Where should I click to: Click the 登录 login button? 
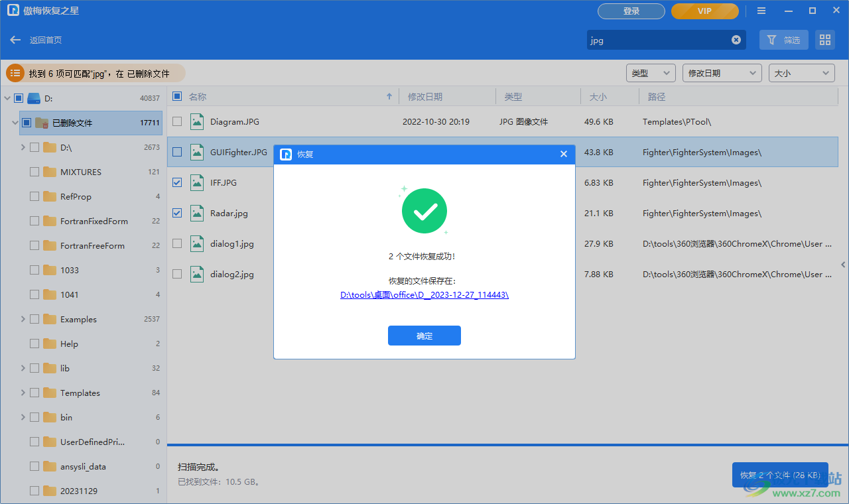click(631, 11)
